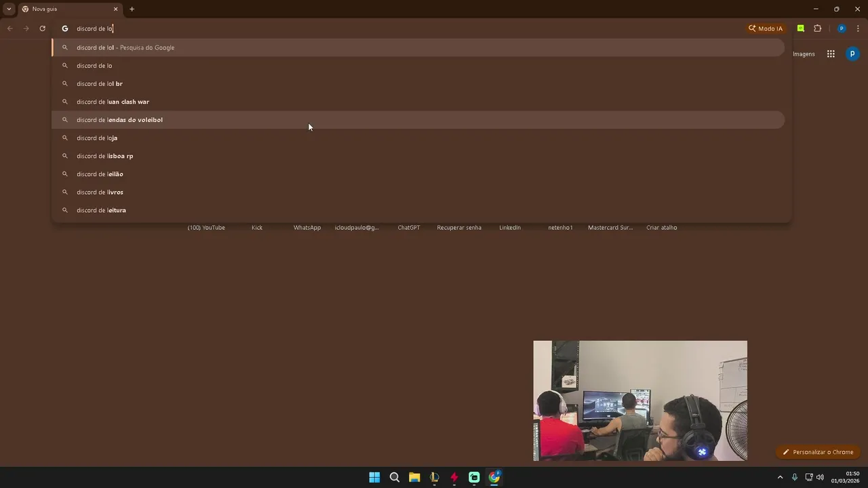Open the green Kick app in taskbar
Viewport: 868px width, 488px height.
474,477
